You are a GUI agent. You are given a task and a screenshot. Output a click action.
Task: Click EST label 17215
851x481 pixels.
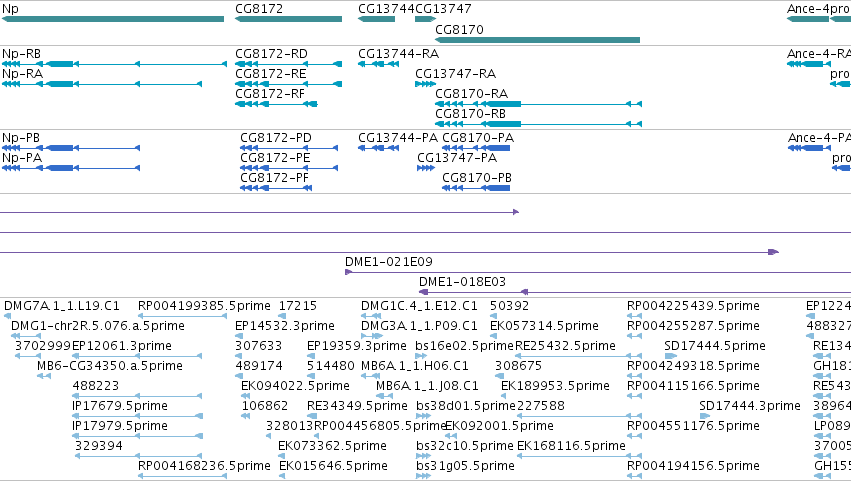(297, 306)
